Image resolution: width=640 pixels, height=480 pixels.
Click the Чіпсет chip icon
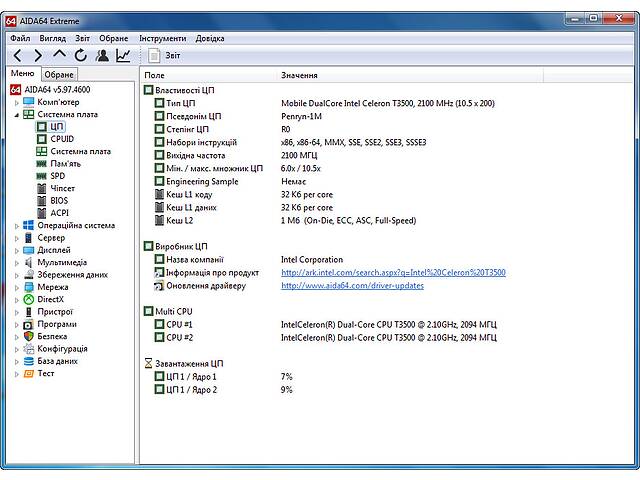[42, 188]
